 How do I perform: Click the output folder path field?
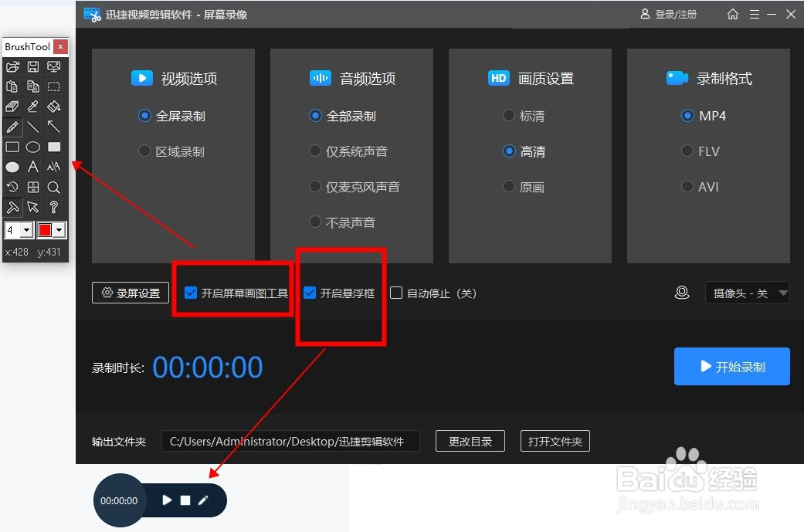click(x=290, y=442)
